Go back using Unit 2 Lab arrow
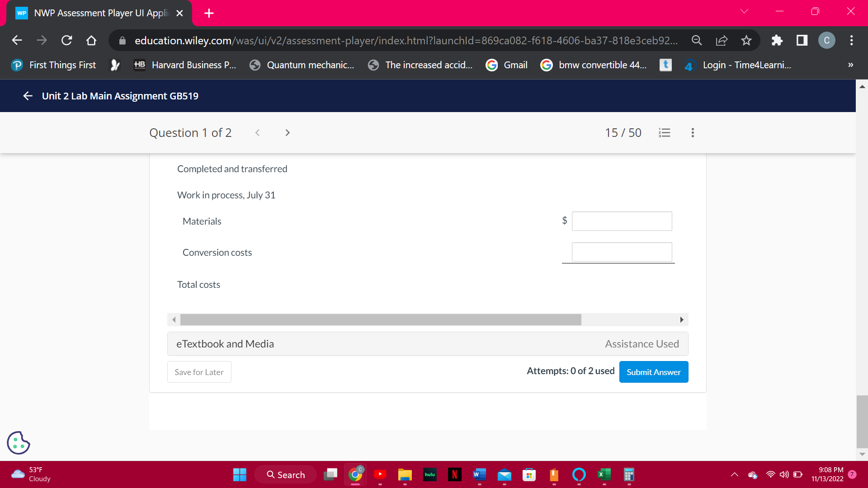 tap(28, 96)
